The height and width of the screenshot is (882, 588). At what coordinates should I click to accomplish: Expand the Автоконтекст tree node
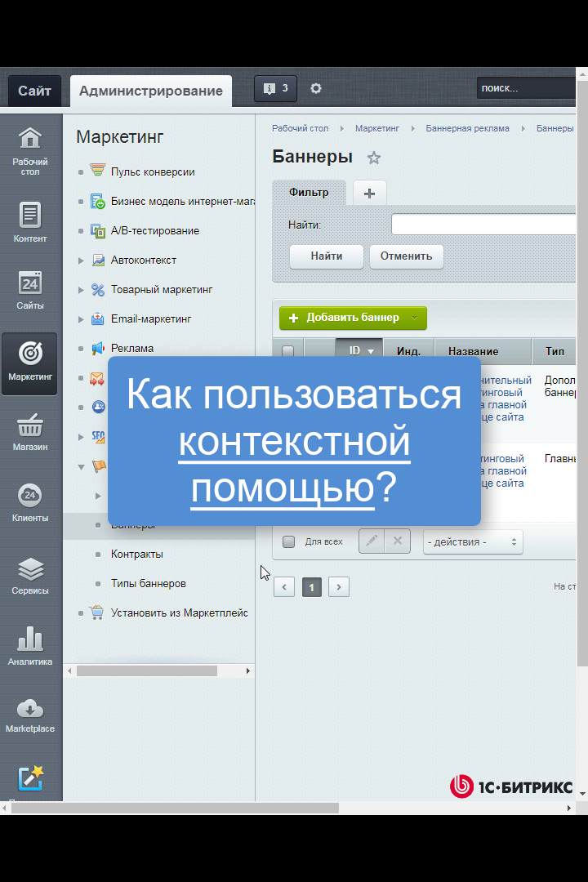pos(81,261)
